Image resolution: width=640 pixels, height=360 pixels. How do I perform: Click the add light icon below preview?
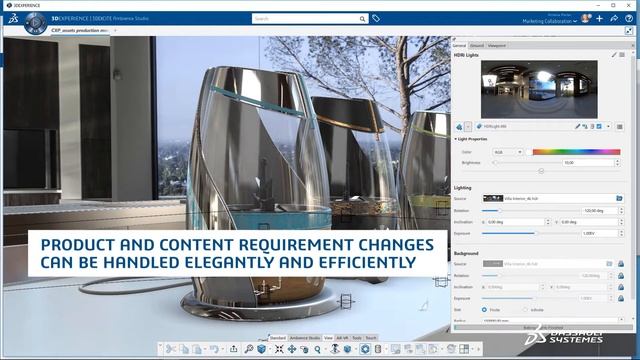pos(459,127)
